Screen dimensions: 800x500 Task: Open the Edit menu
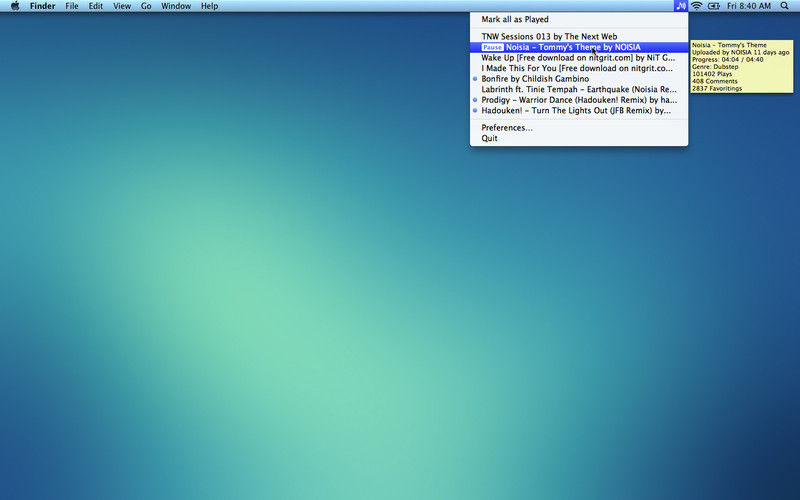click(x=95, y=6)
